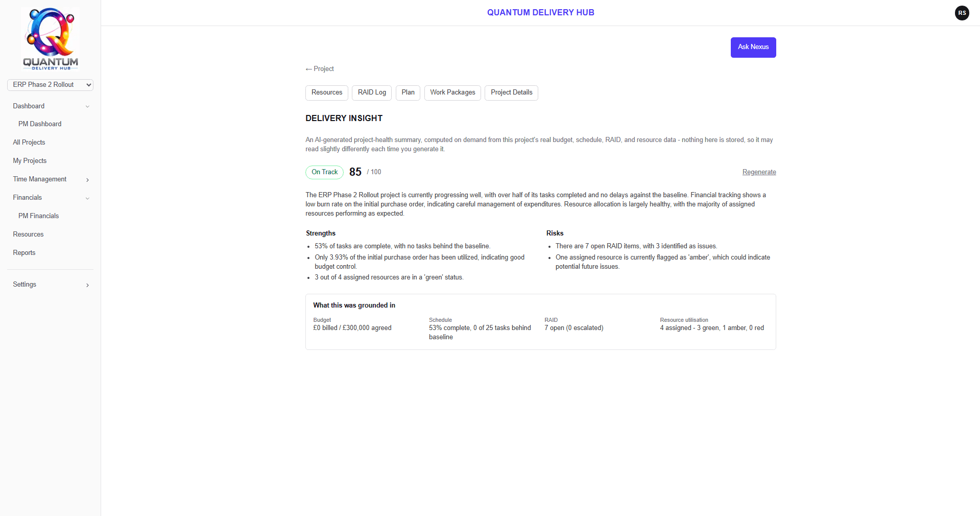Open the Plan tab
The image size is (980, 516).
coord(408,93)
